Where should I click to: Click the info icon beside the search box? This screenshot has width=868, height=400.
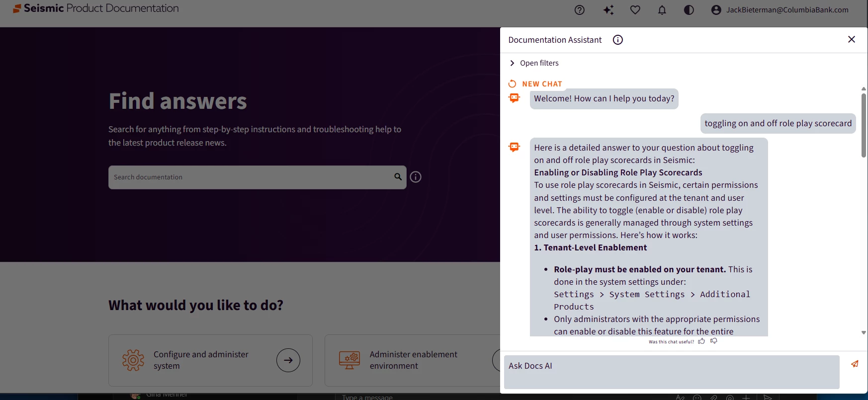point(416,177)
